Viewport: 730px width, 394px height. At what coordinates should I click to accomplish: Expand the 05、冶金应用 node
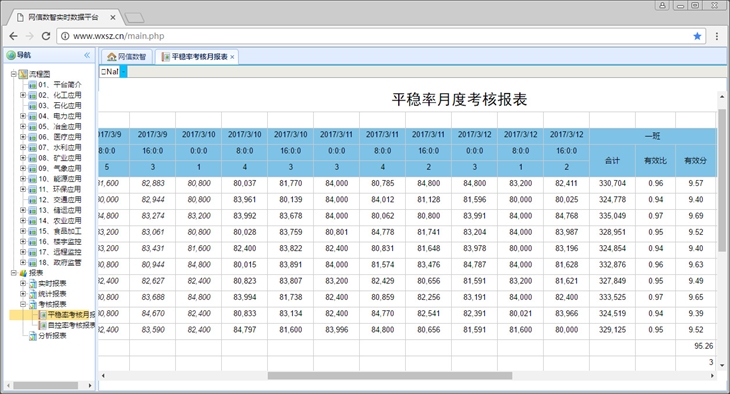pyautogui.click(x=23, y=126)
